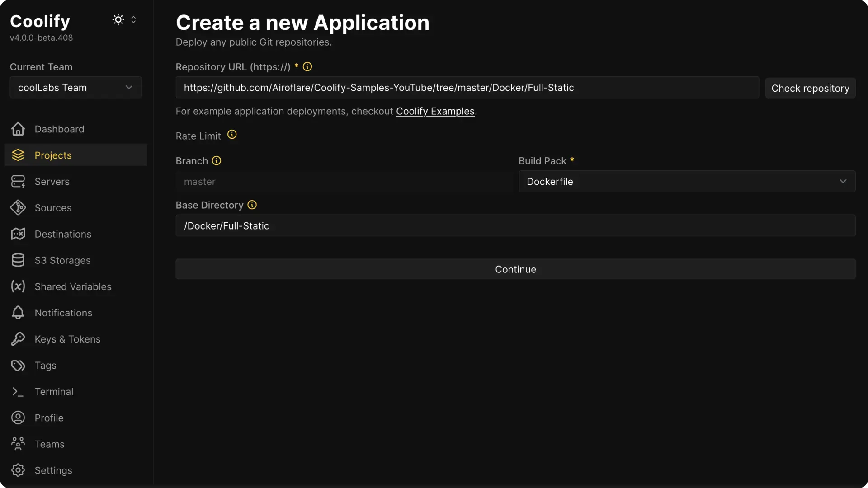Open the Settings page
The width and height of the screenshot is (868, 488).
click(x=53, y=470)
